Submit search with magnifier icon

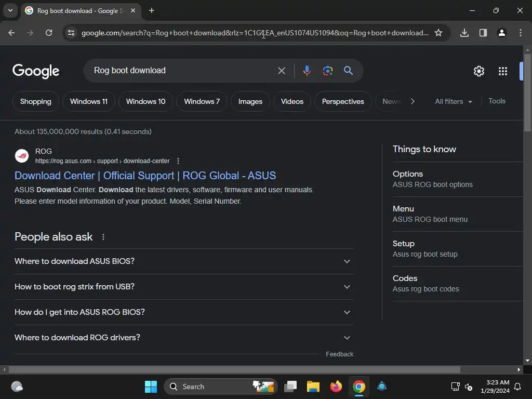click(x=348, y=71)
